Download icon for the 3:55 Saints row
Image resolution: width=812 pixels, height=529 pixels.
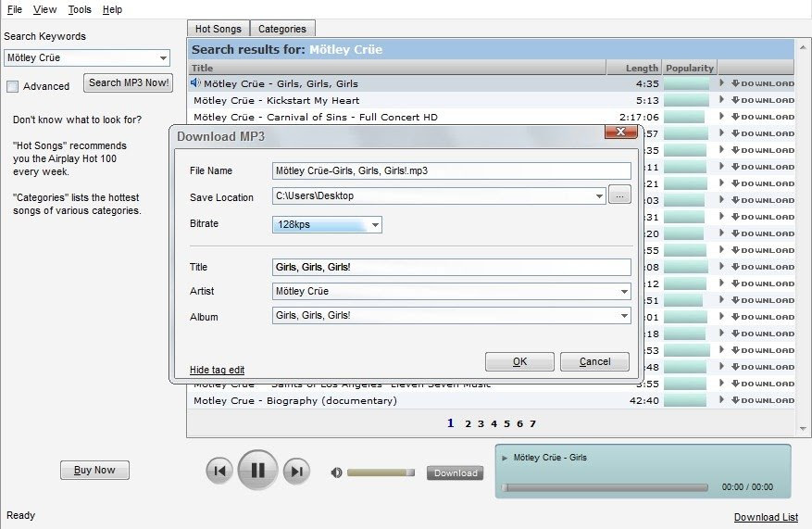762,384
